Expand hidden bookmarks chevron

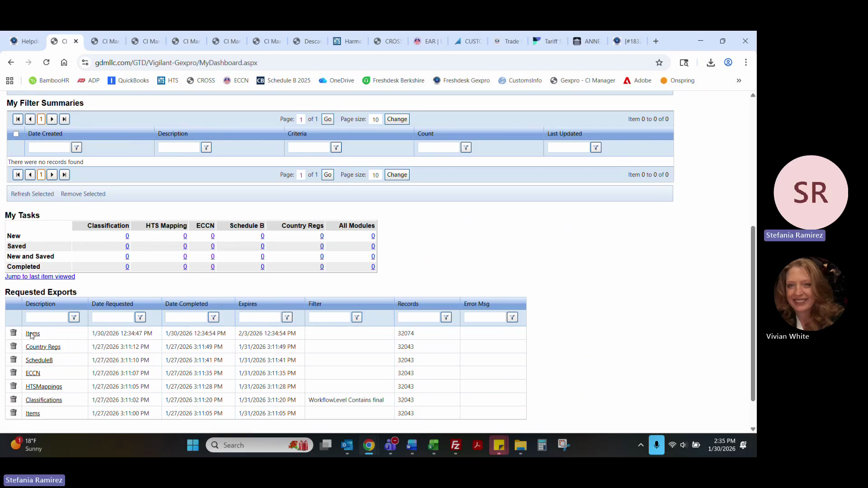739,80
